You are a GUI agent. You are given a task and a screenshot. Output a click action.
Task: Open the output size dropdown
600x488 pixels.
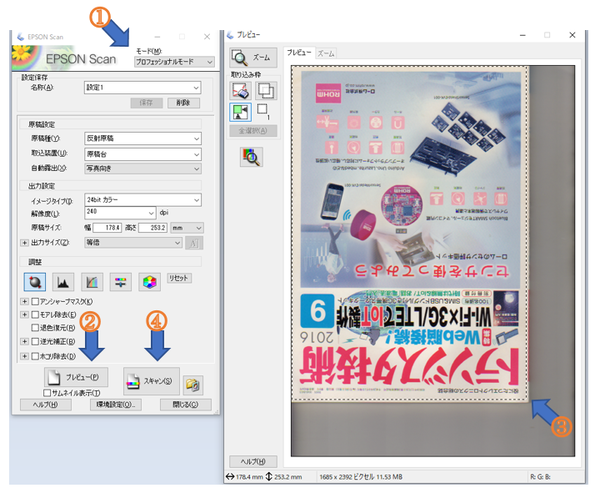tap(133, 243)
